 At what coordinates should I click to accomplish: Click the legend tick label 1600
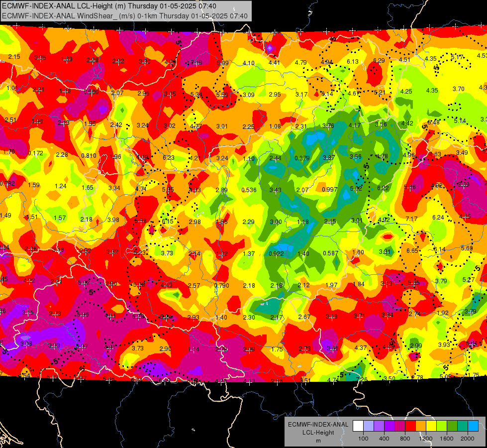point(446,439)
